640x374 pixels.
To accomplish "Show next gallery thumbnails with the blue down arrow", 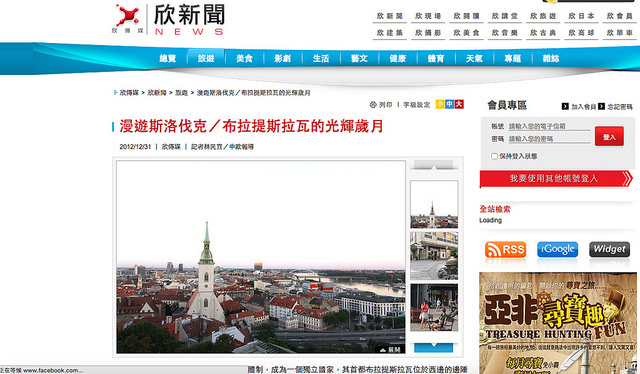I will click(433, 347).
